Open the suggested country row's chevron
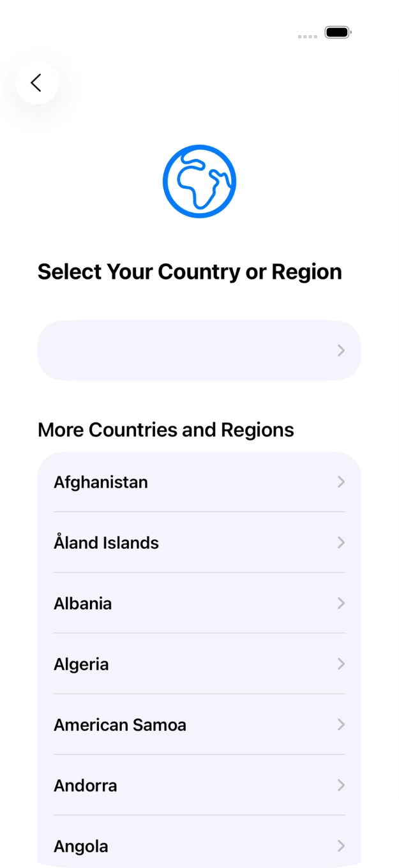 (x=340, y=350)
